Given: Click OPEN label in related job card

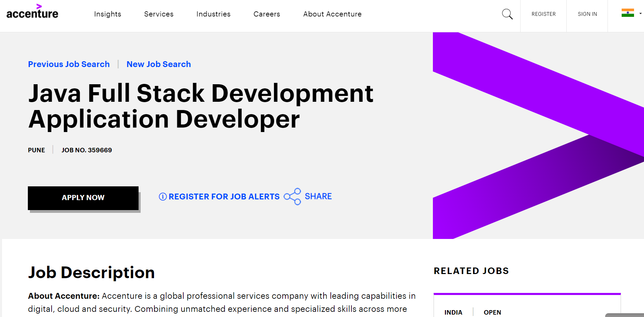Looking at the screenshot, I should pos(492,312).
